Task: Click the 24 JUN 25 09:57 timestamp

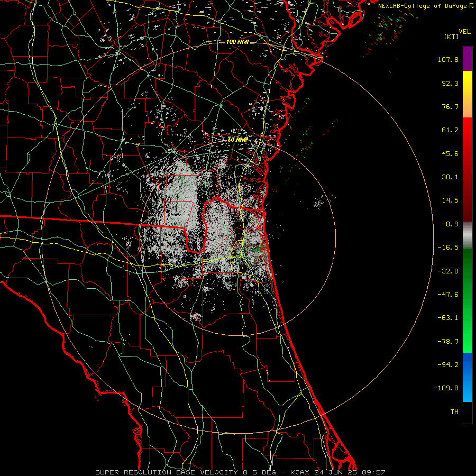Action: pos(349,472)
